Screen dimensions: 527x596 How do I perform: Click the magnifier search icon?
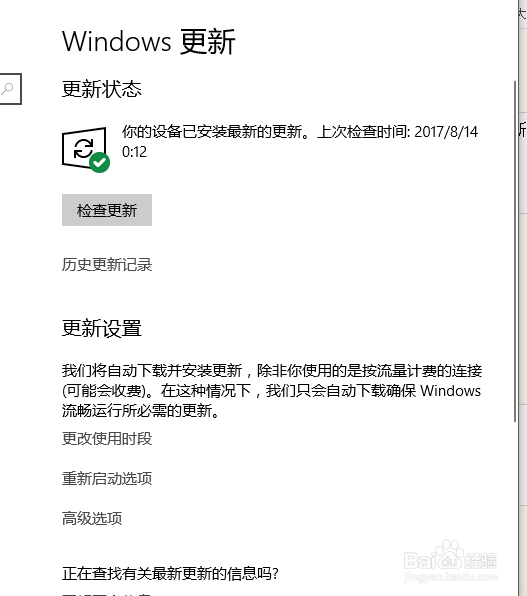pos(7,89)
